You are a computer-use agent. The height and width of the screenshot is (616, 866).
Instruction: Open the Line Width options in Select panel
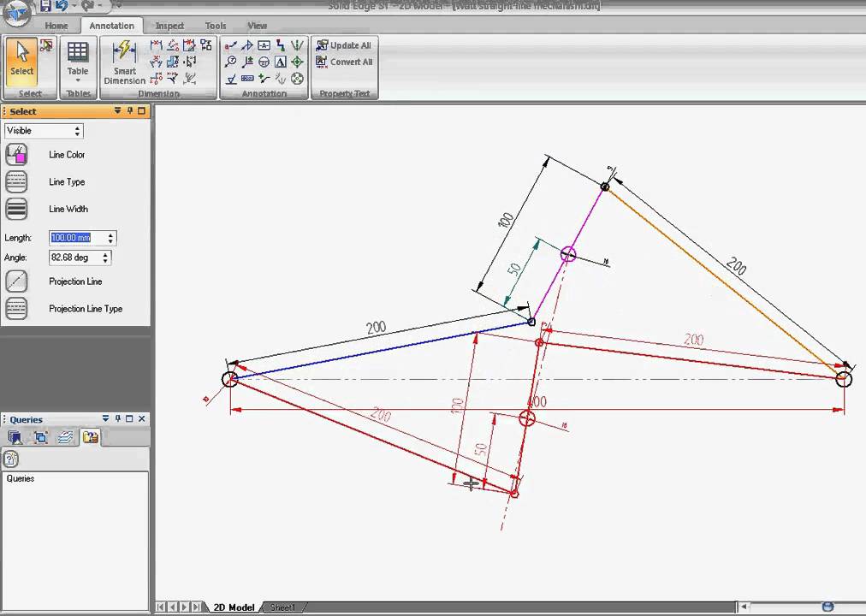coord(17,209)
